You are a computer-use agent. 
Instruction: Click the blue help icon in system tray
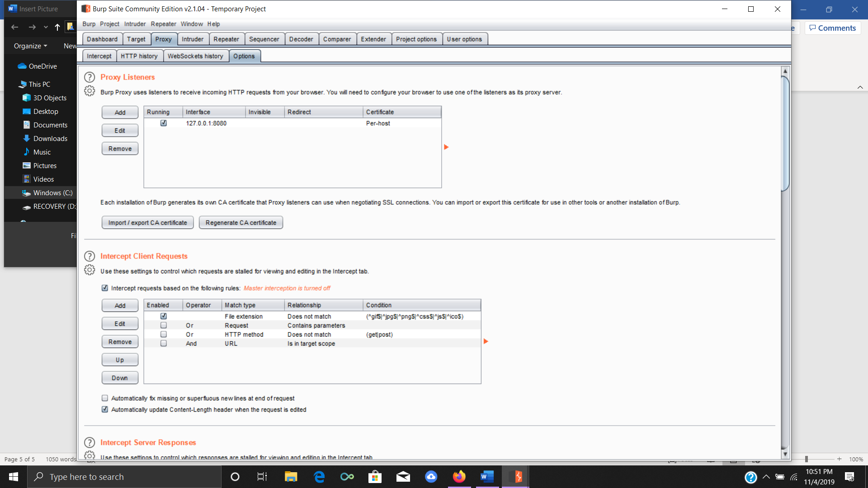coord(750,477)
